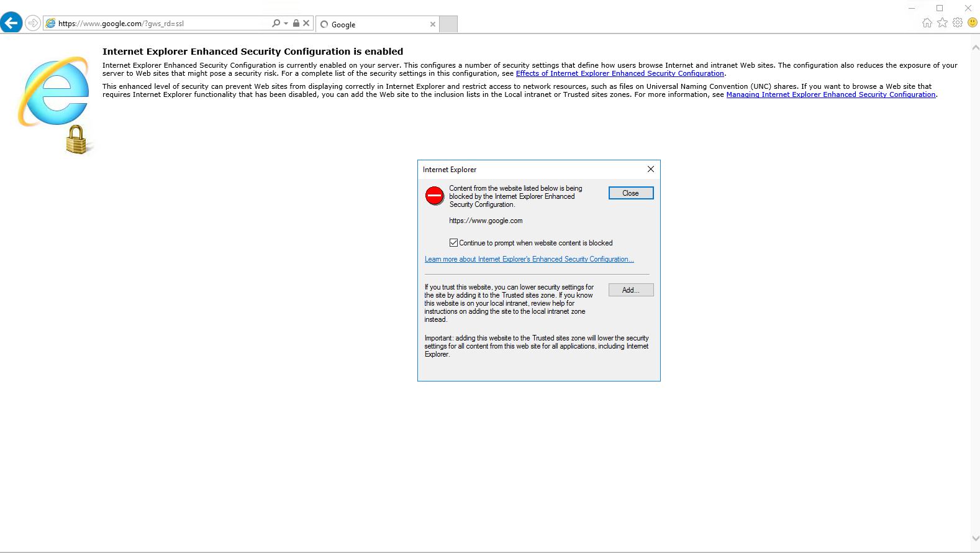980x553 pixels.
Task: Click the smiley feedback icon
Action: click(973, 22)
